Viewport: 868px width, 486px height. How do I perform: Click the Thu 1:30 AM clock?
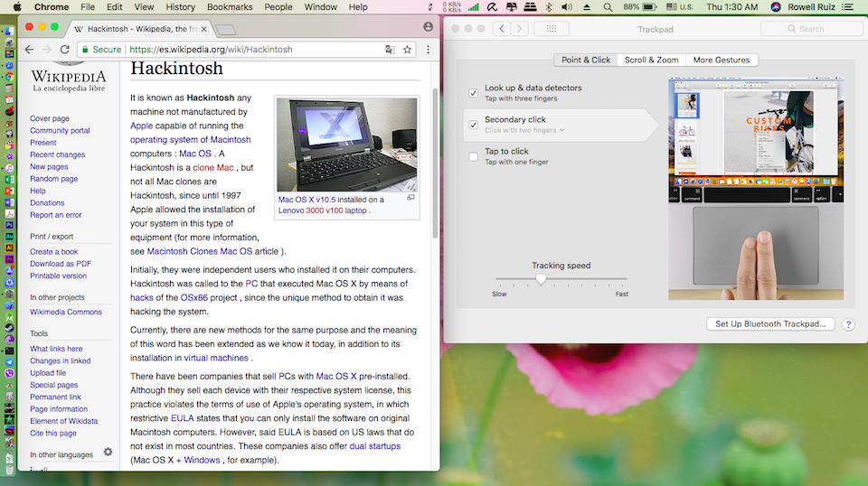(731, 7)
